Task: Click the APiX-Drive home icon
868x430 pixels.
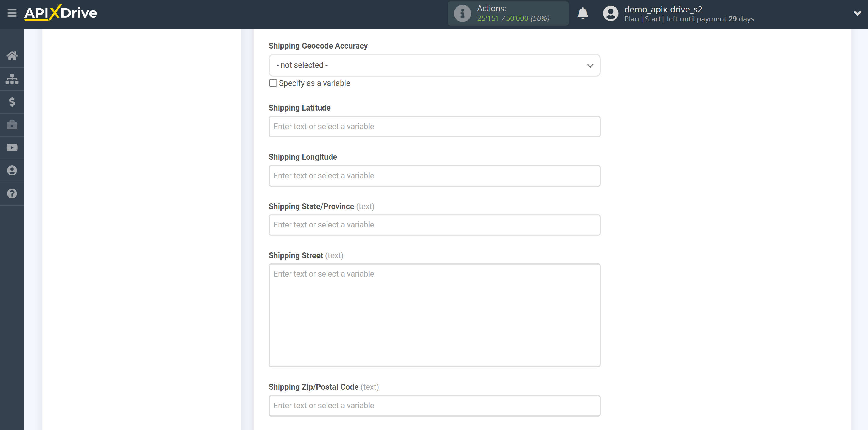Action: pos(12,55)
